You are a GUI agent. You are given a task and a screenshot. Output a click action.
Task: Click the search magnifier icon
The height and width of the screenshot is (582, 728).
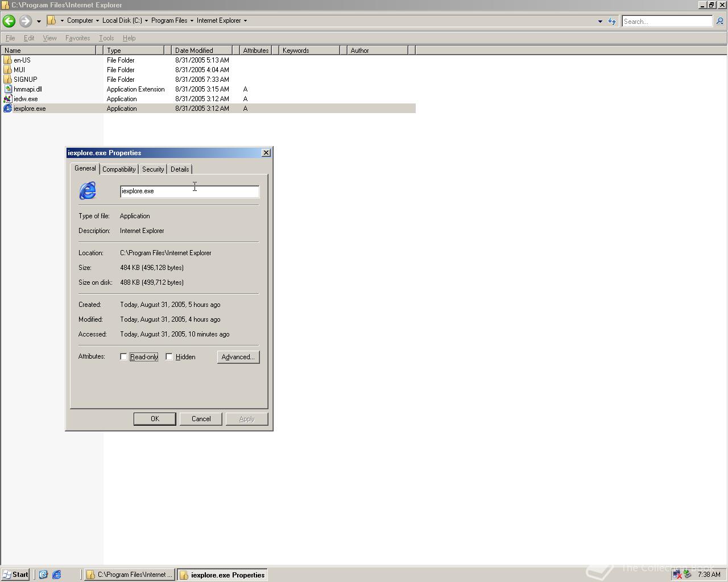719,22
